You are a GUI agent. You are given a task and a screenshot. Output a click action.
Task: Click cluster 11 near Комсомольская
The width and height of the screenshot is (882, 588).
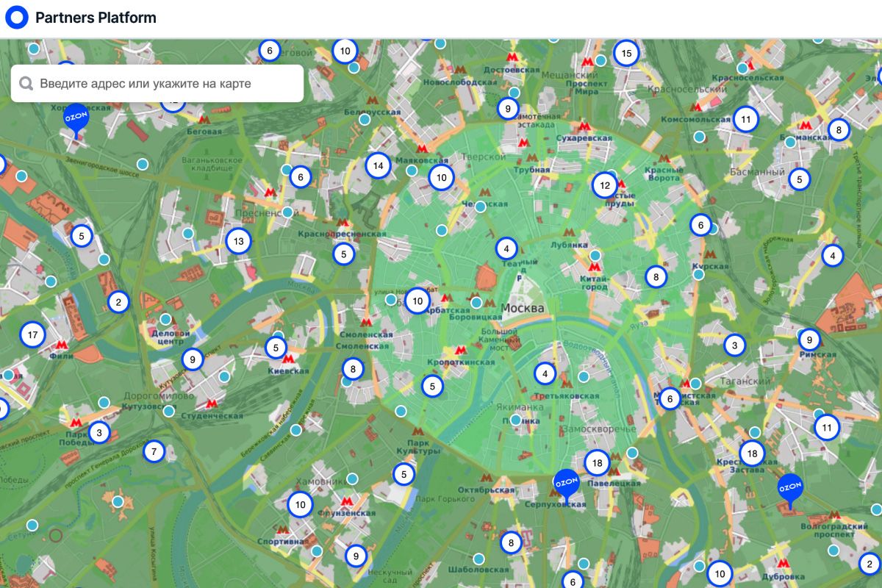point(746,119)
